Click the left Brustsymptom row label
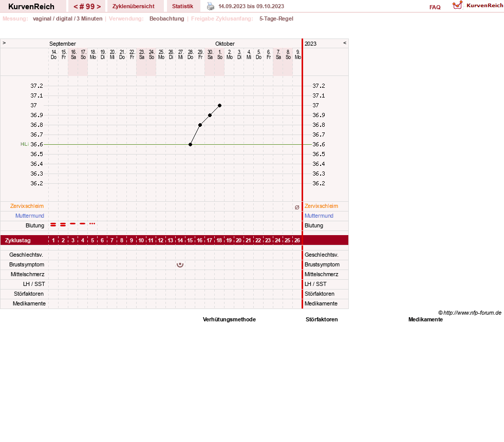 [27, 264]
